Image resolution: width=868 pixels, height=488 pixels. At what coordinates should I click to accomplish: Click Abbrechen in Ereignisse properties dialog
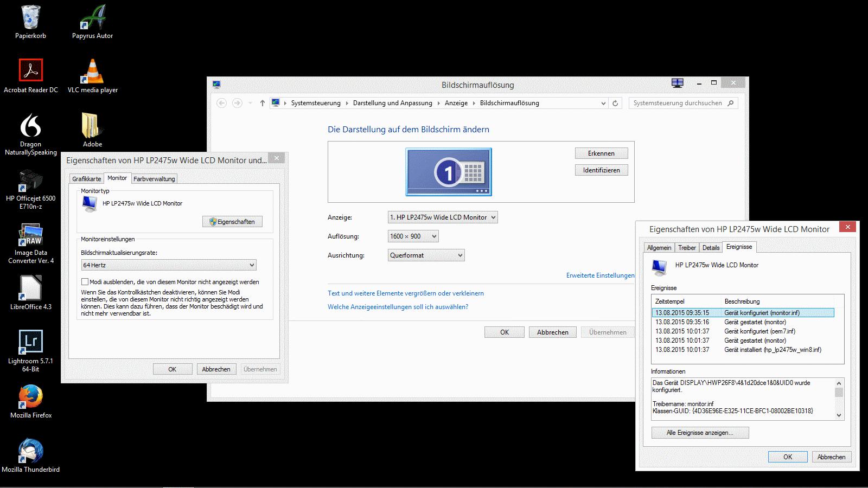pos(832,457)
